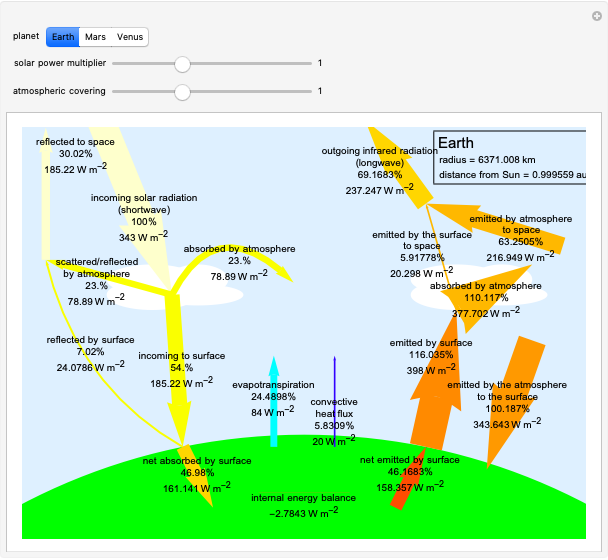The width and height of the screenshot is (608, 560).
Task: Choose Venus as the planet
Action: [x=130, y=37]
